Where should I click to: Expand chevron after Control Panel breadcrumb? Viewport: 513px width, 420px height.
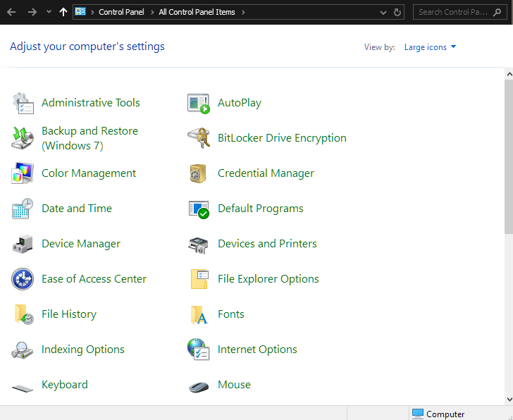(152, 13)
